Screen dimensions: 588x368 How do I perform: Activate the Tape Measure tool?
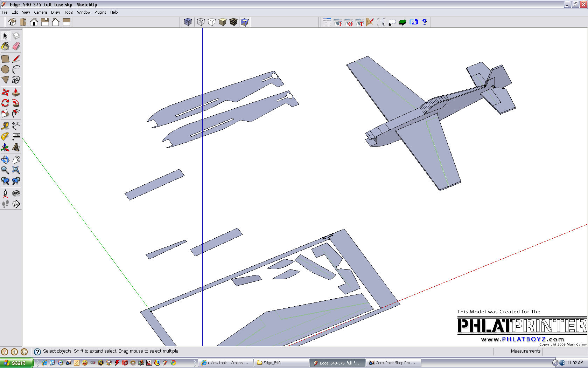[x=5, y=126]
